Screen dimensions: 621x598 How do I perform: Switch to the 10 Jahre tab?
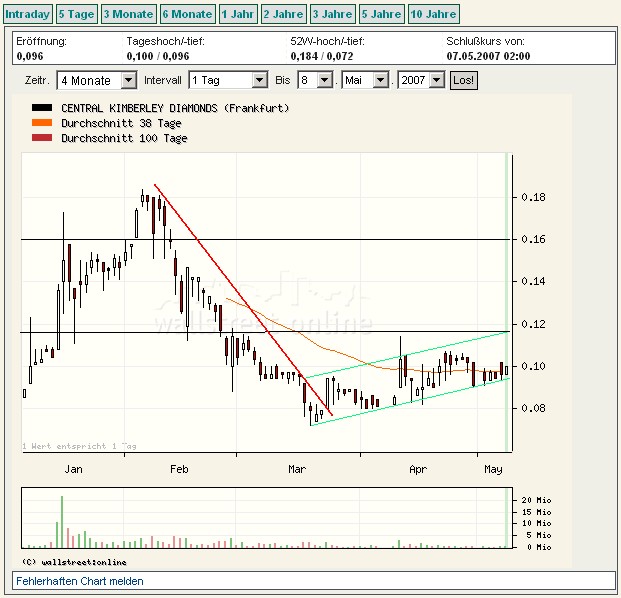[x=434, y=14]
